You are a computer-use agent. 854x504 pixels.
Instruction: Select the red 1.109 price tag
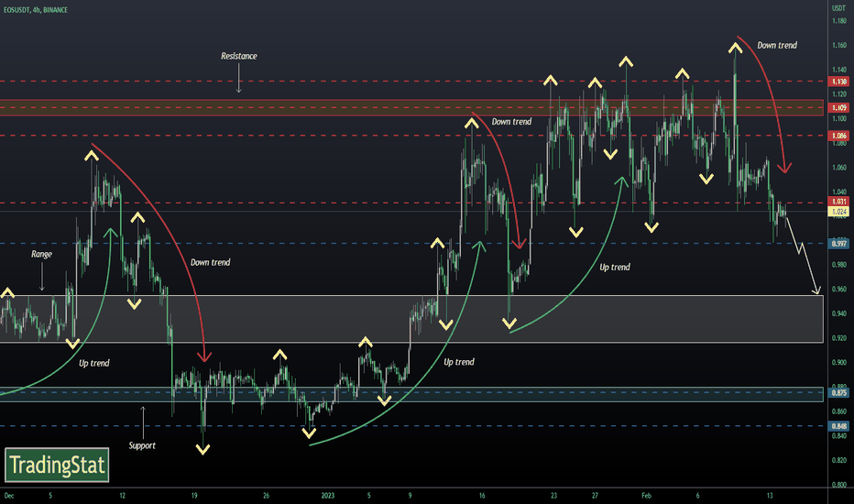(839, 108)
